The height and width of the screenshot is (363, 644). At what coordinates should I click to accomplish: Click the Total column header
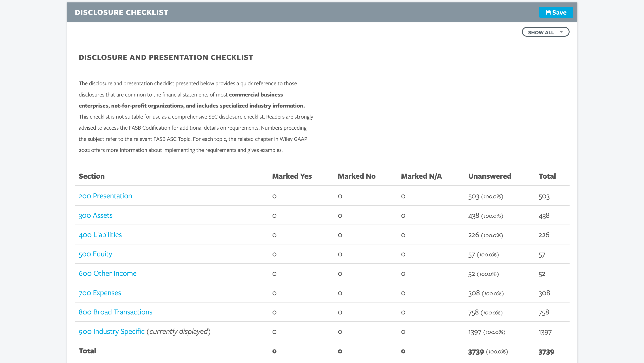tap(547, 176)
